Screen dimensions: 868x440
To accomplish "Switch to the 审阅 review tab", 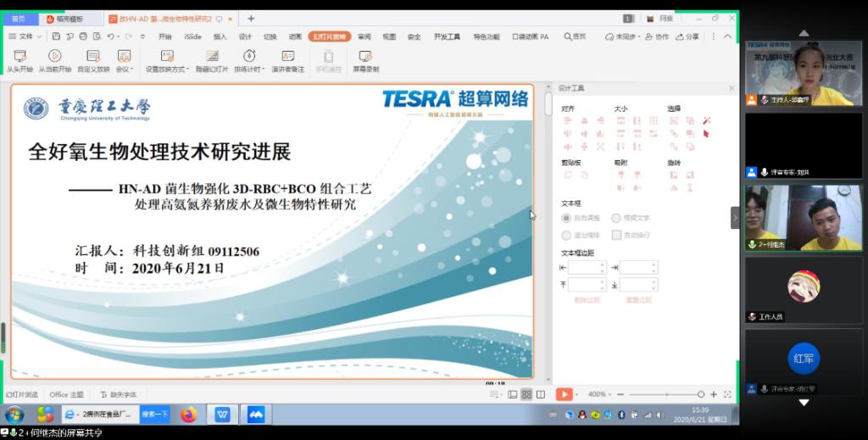I will [364, 36].
